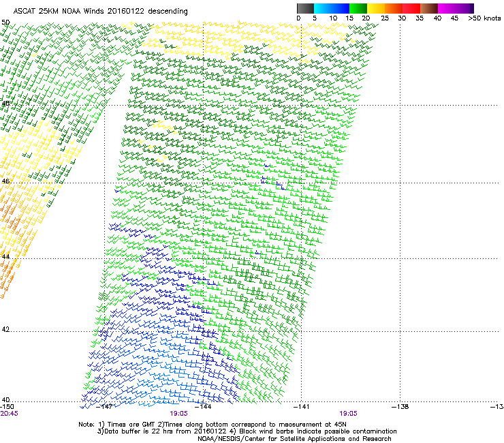504x443 pixels.
Task: Click the purple '20:45' time label
Action: pyautogui.click(x=10, y=414)
